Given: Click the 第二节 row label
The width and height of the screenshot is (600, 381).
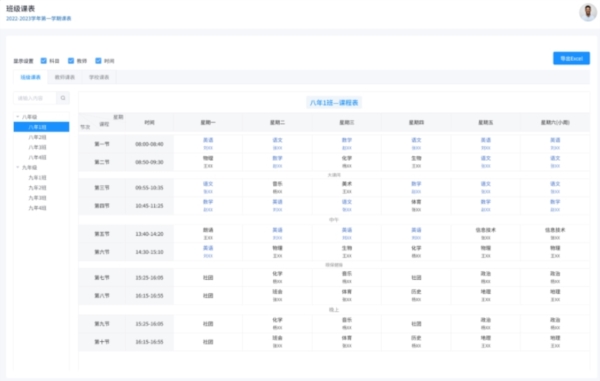Looking at the screenshot, I should (x=102, y=162).
